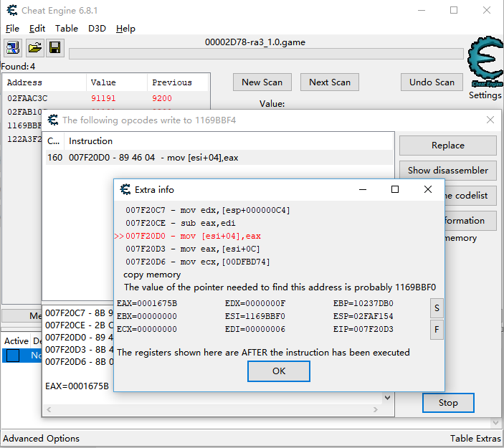504x448 pixels.
Task: Click the Next Scan button
Action: click(330, 82)
